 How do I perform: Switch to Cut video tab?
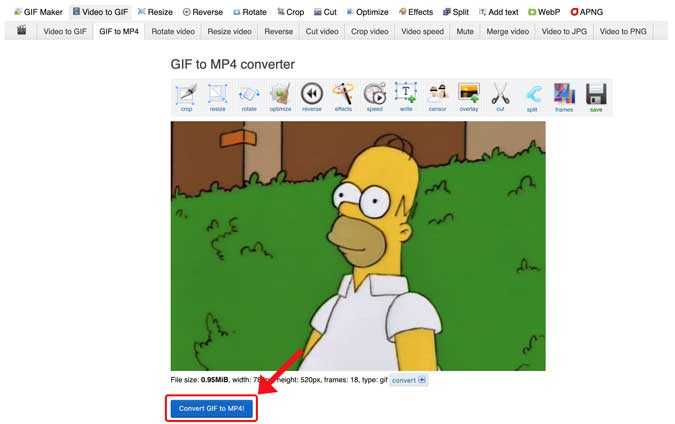pyautogui.click(x=322, y=31)
